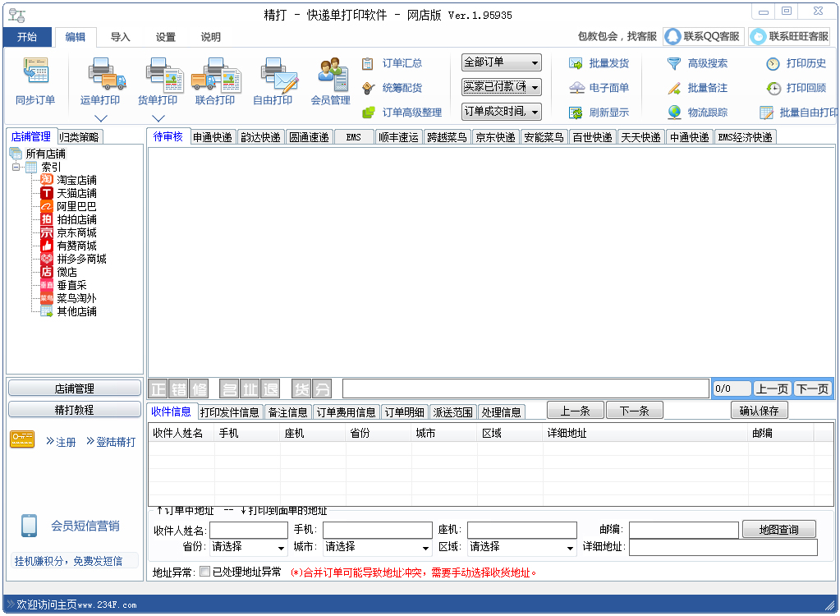Open the 全部订单 order filter dropdown
The height and width of the screenshot is (616, 840).
tap(502, 62)
